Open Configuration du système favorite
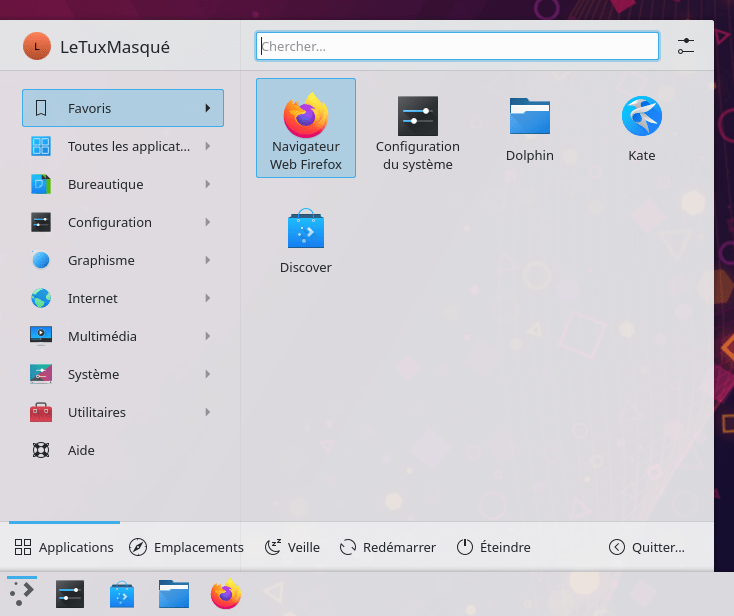The image size is (734, 616). point(417,127)
